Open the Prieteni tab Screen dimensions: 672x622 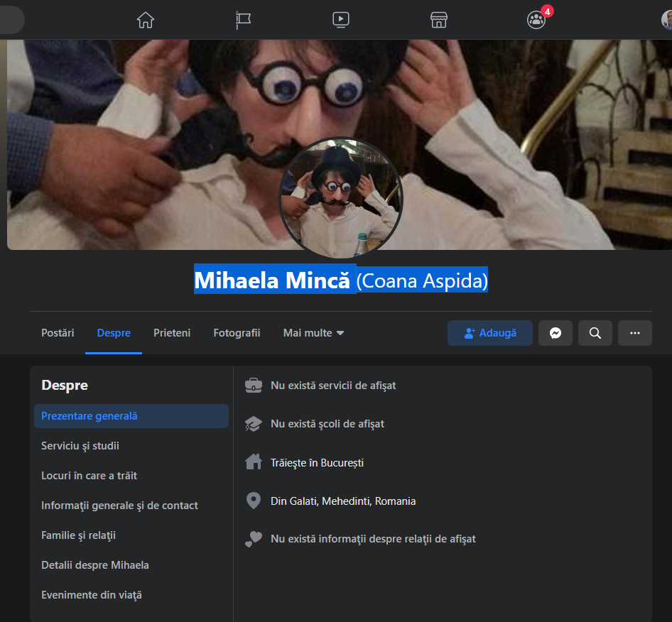[172, 333]
